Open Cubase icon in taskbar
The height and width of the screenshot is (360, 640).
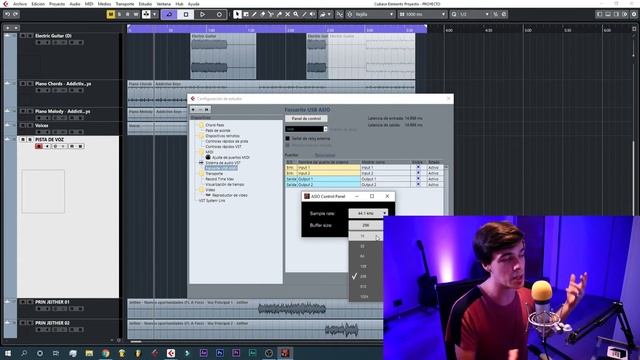(171, 353)
